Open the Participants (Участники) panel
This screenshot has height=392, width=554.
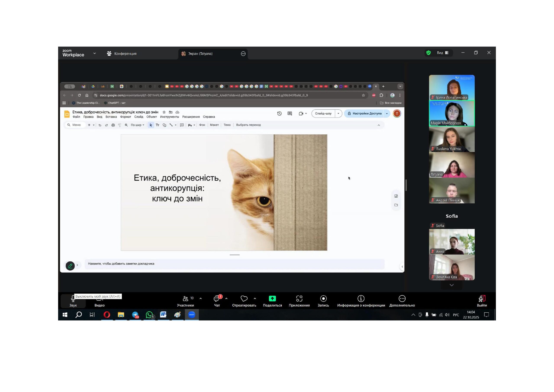pos(185,298)
